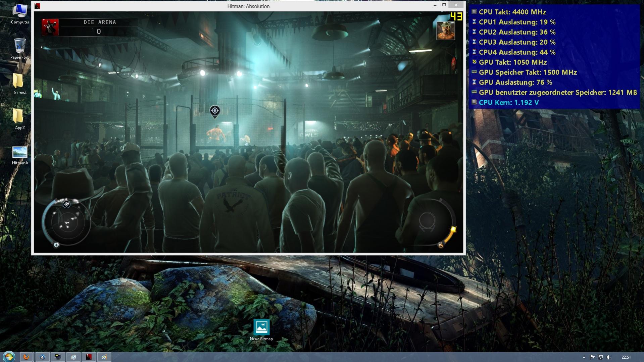Open the volume speaker tray icon
The height and width of the screenshot is (362, 644).
(x=609, y=357)
